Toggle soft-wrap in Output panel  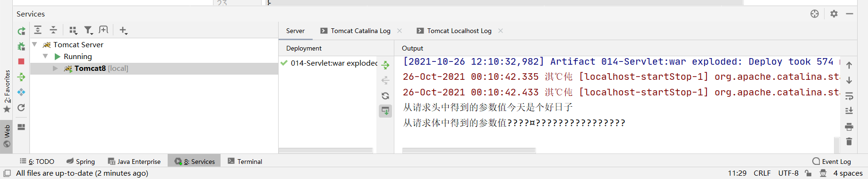tap(849, 96)
